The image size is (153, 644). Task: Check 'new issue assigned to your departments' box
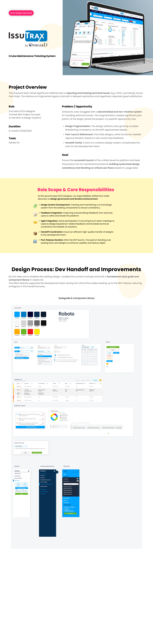click(55, 360)
